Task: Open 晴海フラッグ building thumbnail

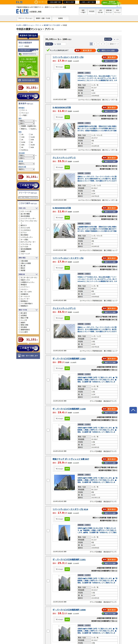Action: point(64,482)
